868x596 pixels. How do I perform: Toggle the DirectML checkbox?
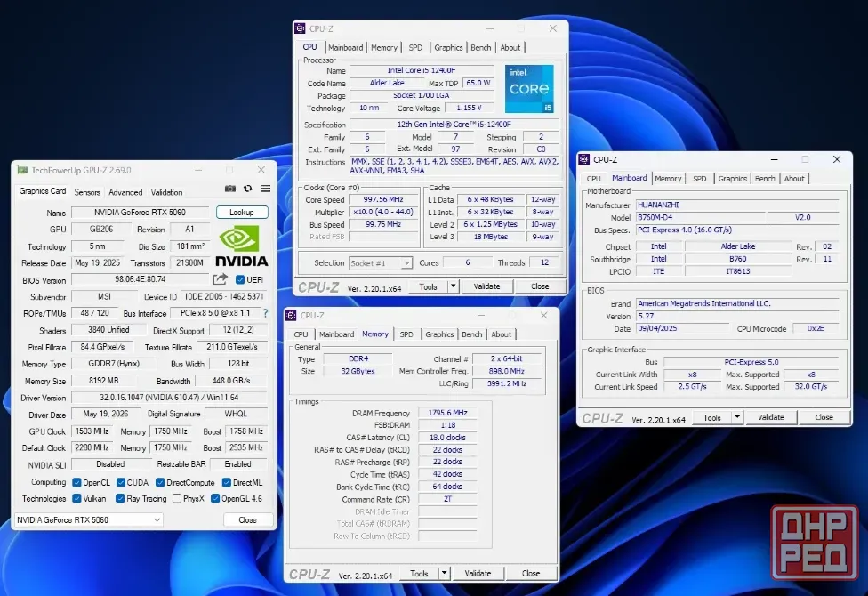pyautogui.click(x=227, y=482)
